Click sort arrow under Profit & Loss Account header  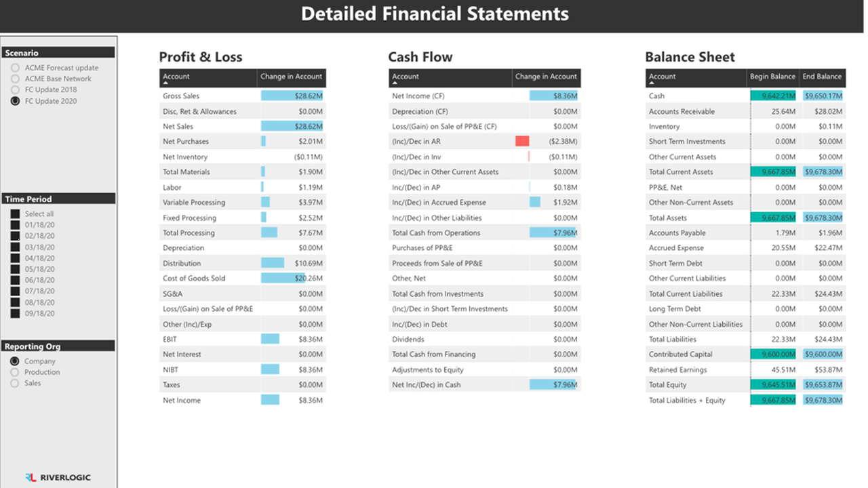click(165, 83)
